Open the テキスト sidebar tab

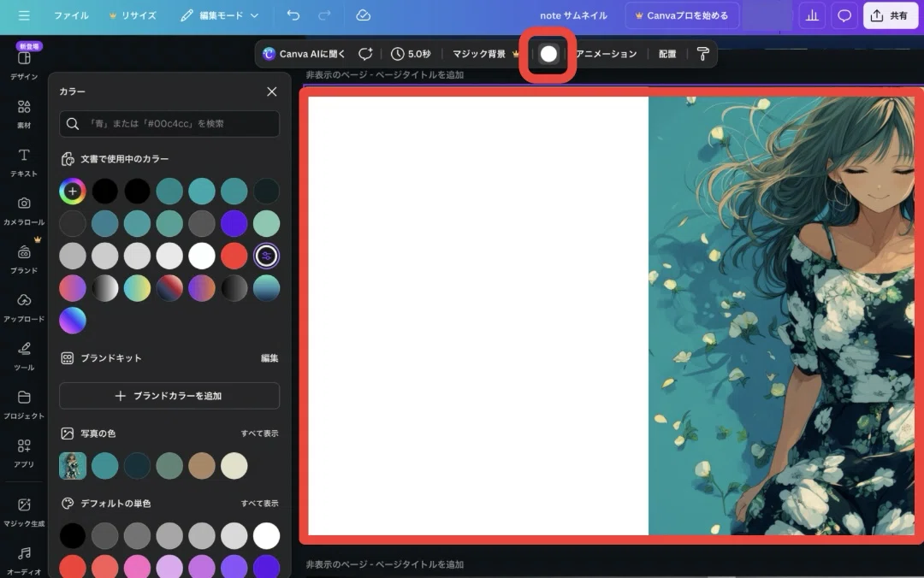[24, 162]
